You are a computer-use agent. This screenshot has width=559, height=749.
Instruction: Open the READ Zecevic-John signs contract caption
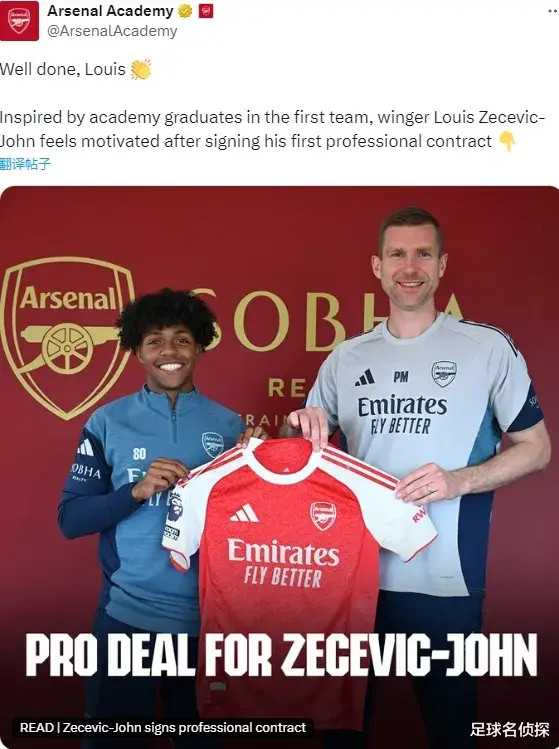pos(163,728)
